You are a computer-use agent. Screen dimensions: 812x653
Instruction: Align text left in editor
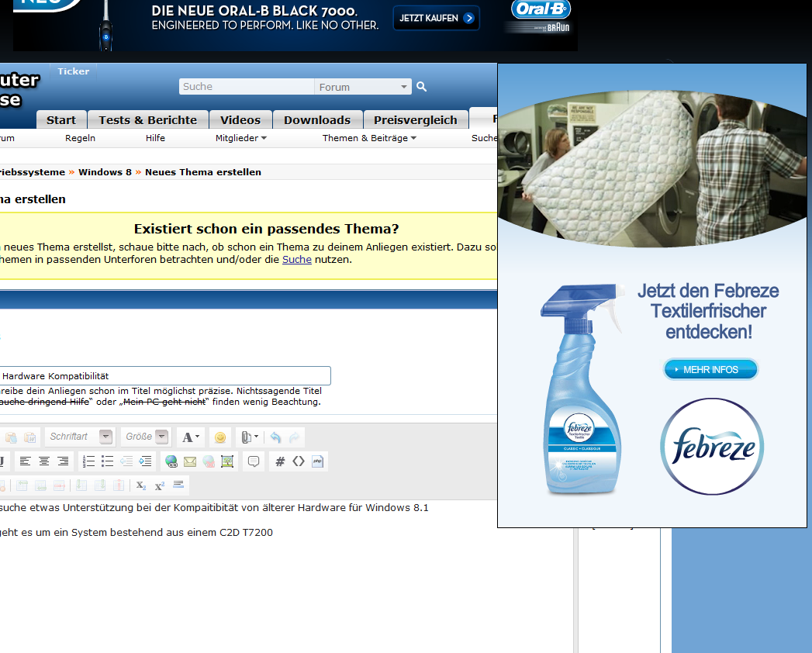click(x=25, y=461)
